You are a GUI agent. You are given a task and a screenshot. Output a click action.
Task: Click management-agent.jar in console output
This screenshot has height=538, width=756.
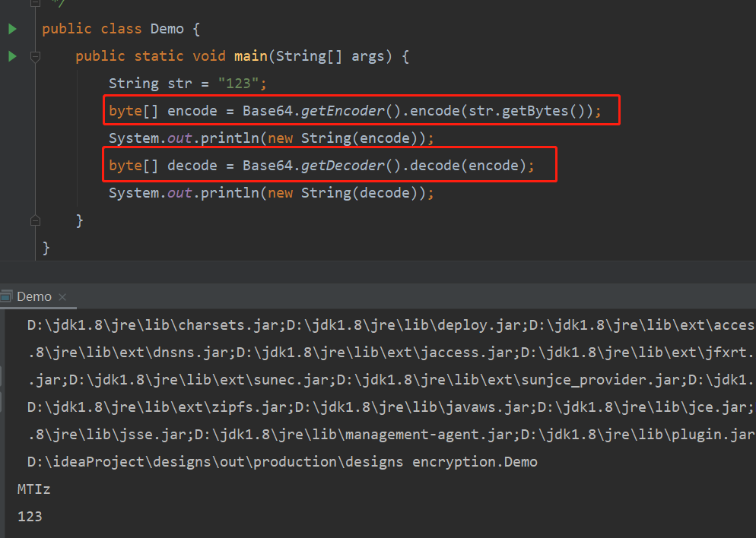(x=428, y=435)
